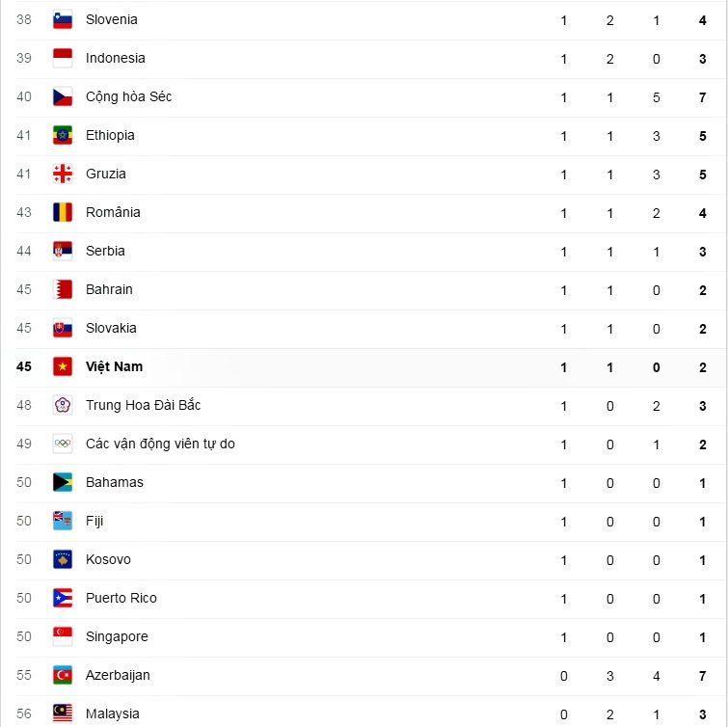
Task: Click the Fiji country name
Action: pyautogui.click(x=94, y=521)
